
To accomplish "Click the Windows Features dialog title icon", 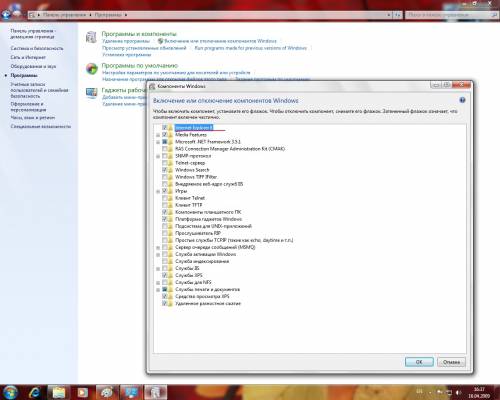I will pos(152,86).
